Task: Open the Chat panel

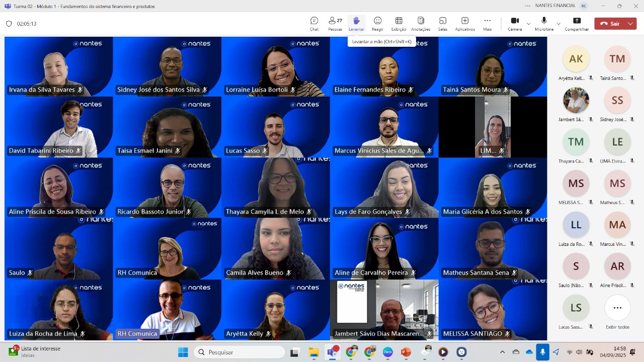Action: [x=314, y=23]
